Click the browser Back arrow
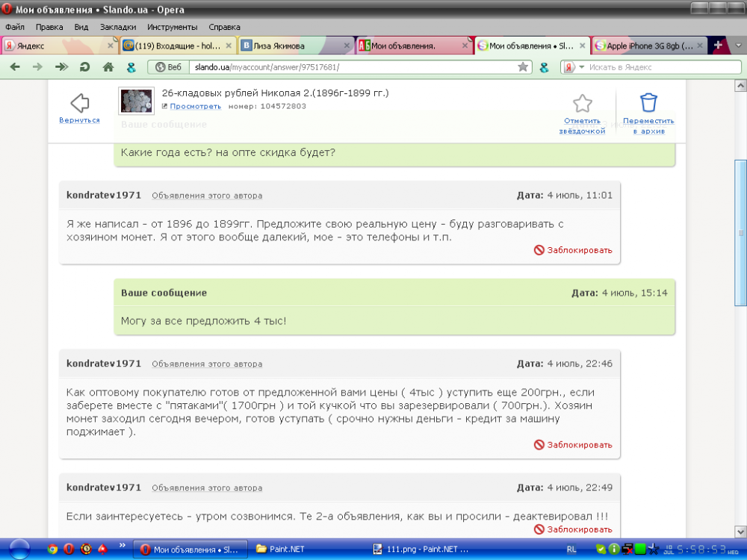The image size is (747, 560). (x=15, y=67)
